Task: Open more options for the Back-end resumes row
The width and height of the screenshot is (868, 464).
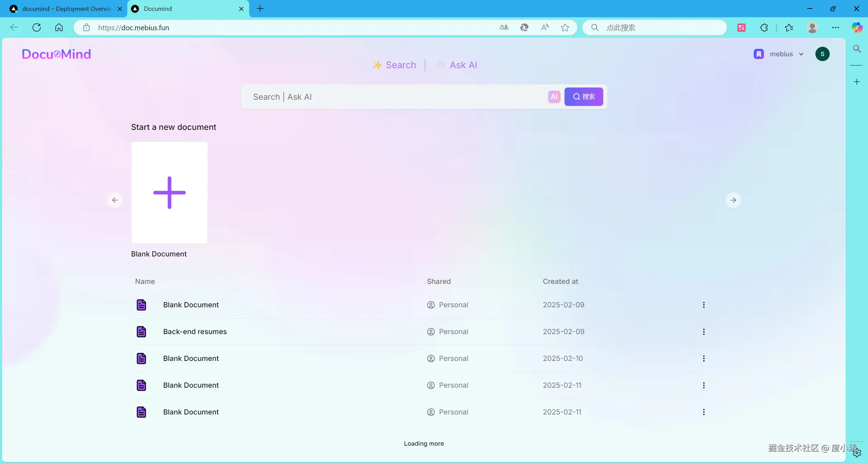Action: pos(704,332)
